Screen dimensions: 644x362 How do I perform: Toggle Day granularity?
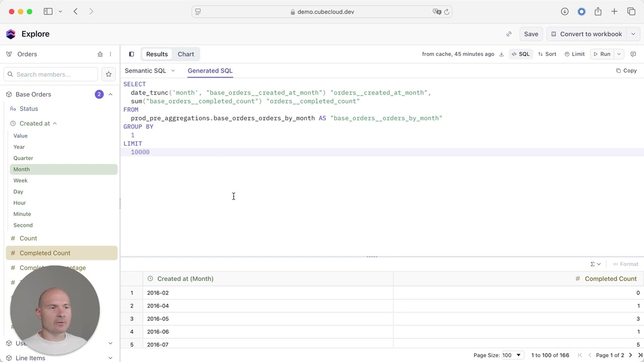19,192
